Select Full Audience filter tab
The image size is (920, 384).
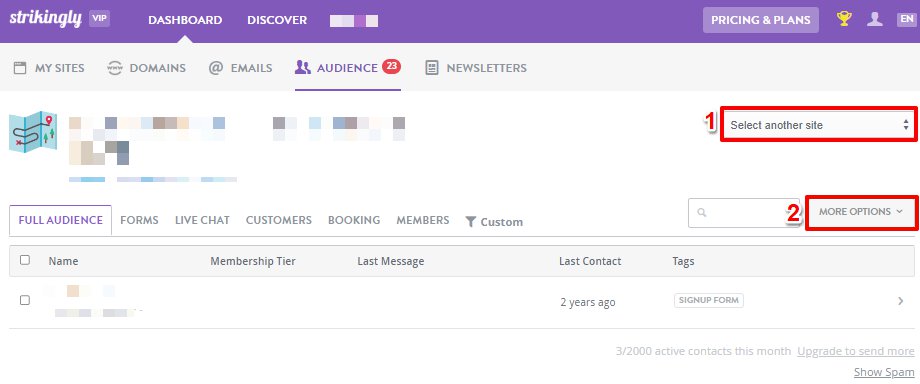[x=60, y=220]
